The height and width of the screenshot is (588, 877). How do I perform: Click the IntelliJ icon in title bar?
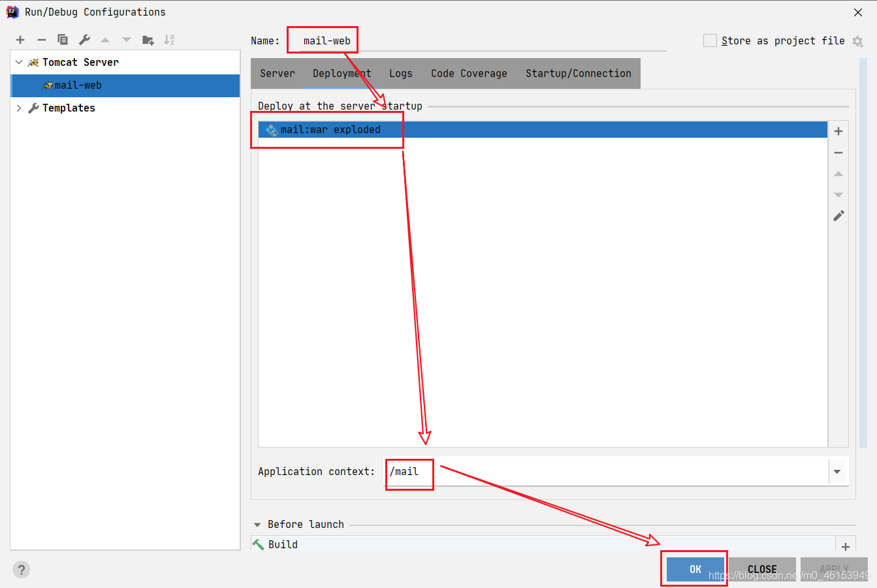(x=12, y=12)
